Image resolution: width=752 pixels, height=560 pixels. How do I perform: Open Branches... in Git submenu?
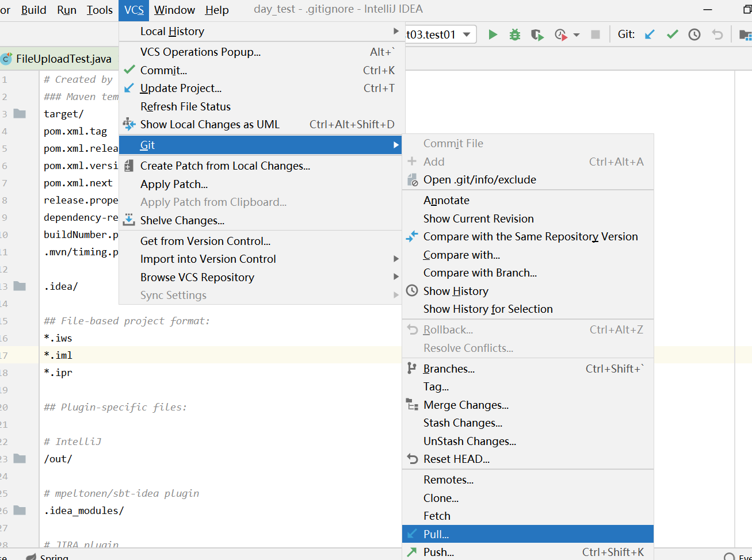tap(528, 369)
